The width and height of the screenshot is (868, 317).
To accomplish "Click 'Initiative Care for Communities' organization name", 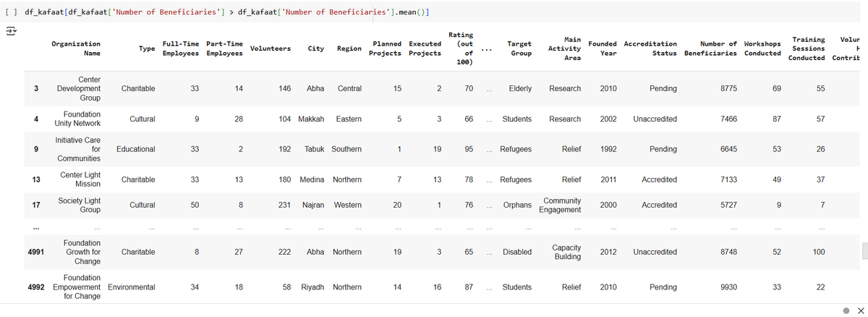I will coord(78,149).
